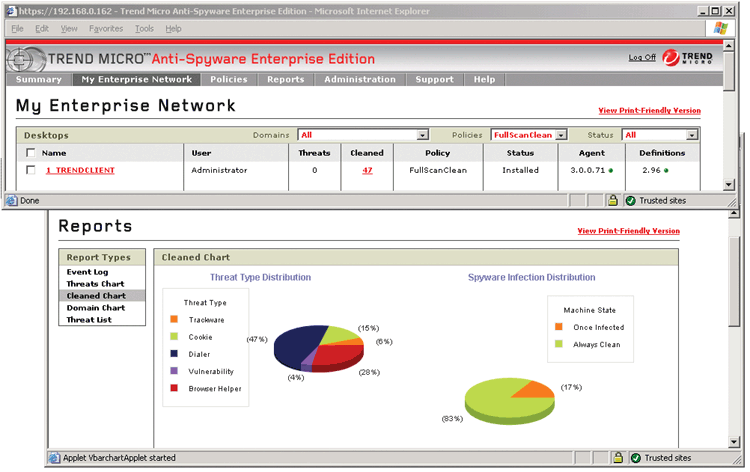Click the IE page icon in title bar
Image resolution: width=750 pixels, height=472 pixels.
tap(11, 9)
